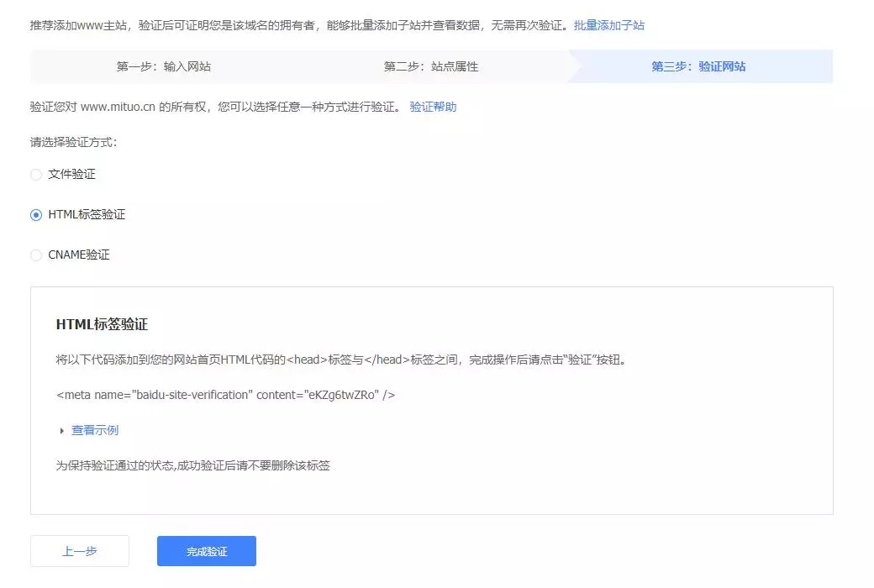874x588 pixels.
Task: Select the 第三步：验证网站 step
Action: [698, 66]
